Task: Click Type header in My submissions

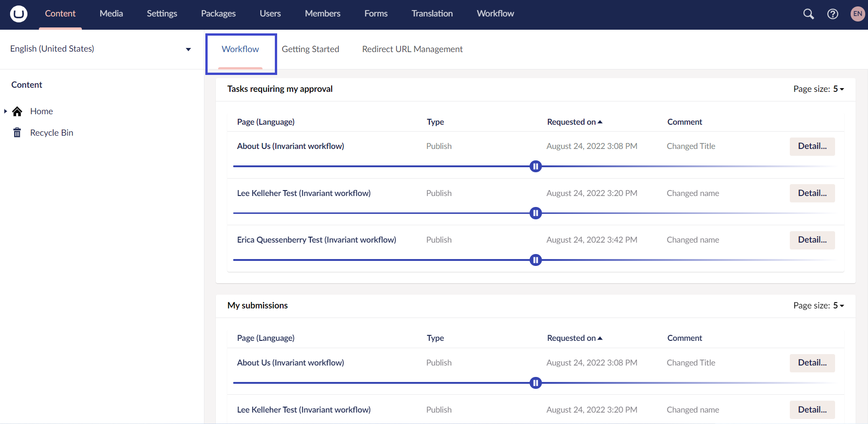Action: 435,338
